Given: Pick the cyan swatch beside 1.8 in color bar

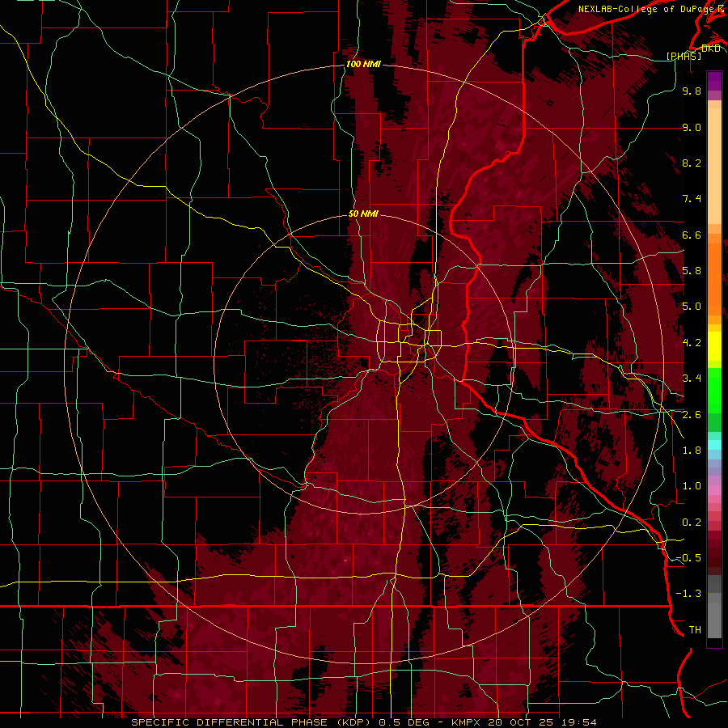Looking at the screenshot, I should pyautogui.click(x=714, y=445).
